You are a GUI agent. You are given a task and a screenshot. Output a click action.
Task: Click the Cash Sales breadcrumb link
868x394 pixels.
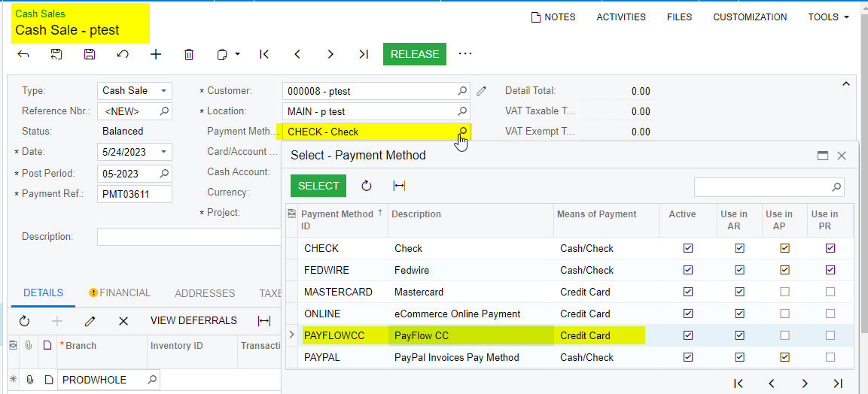40,14
